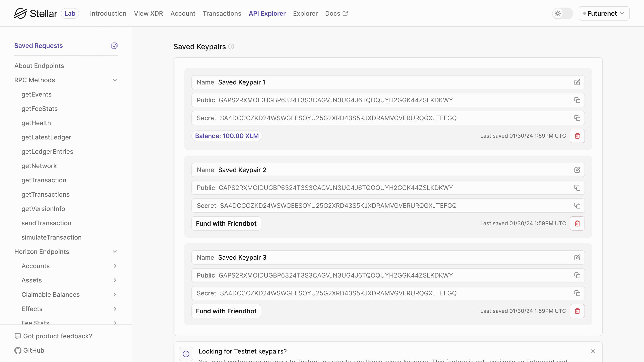Select getVersionInfo RPC method

click(43, 209)
